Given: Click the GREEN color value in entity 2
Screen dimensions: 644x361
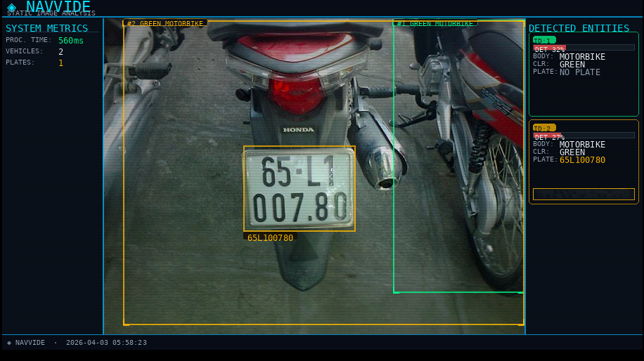Looking at the screenshot, I should [572, 152].
